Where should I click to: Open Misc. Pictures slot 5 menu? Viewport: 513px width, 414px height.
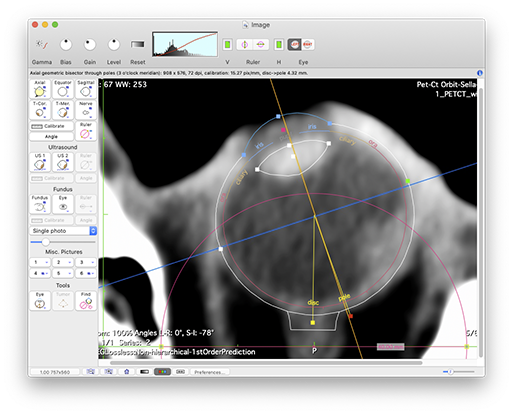coord(63,273)
